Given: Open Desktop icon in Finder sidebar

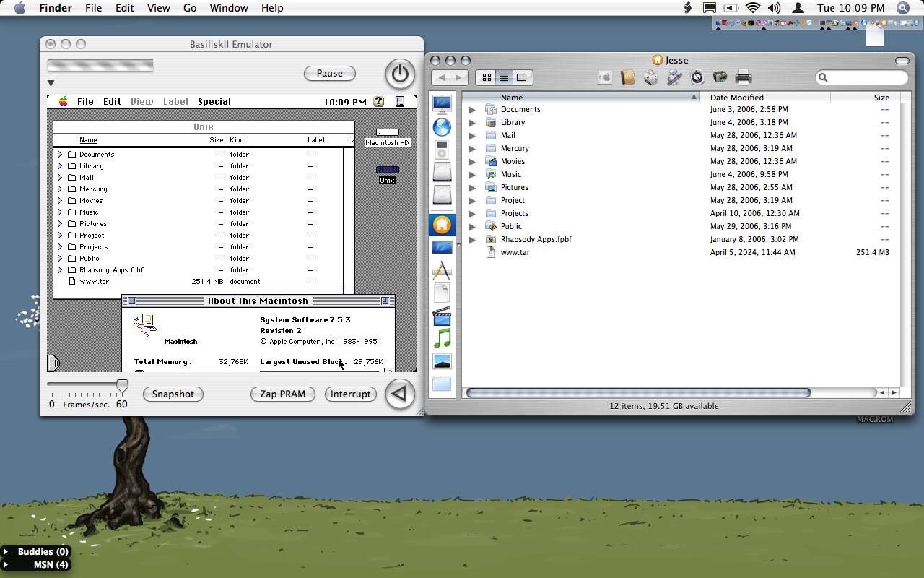Looking at the screenshot, I should coord(442,248).
